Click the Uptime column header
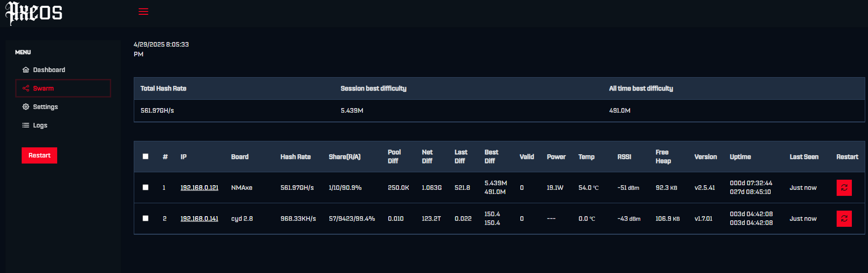 coord(740,157)
